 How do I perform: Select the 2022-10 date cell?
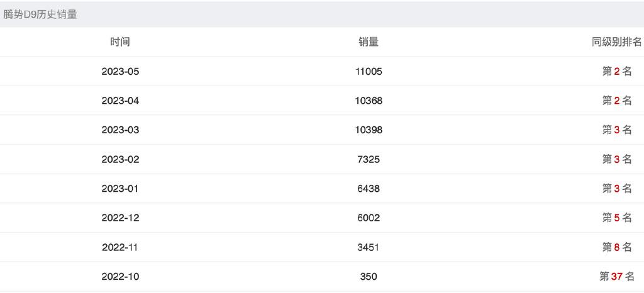click(120, 277)
